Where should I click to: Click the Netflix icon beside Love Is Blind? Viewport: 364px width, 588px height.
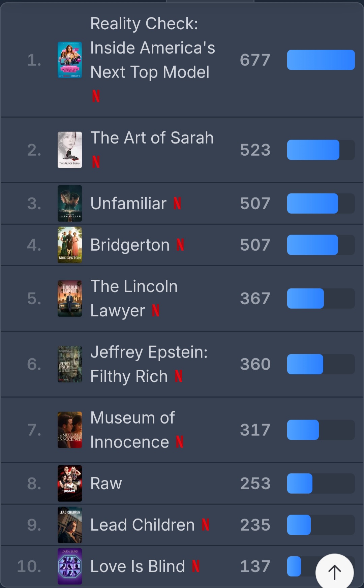coord(196,566)
